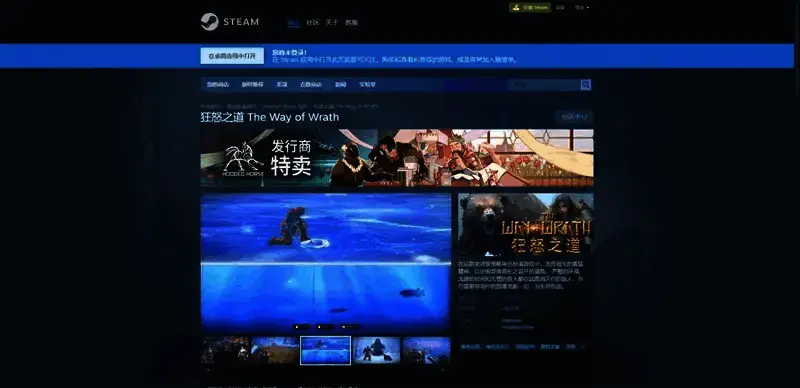Click the Steam logo

point(230,22)
